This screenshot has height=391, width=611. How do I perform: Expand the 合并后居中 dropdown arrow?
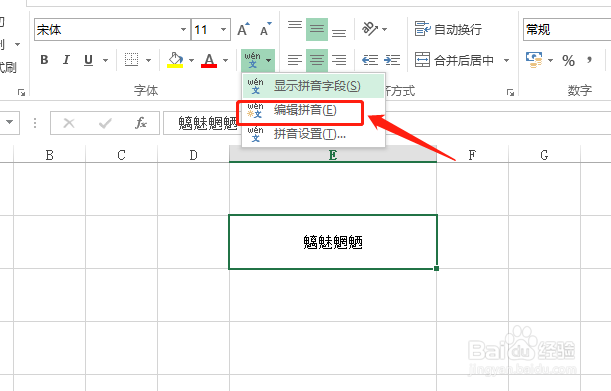point(506,60)
